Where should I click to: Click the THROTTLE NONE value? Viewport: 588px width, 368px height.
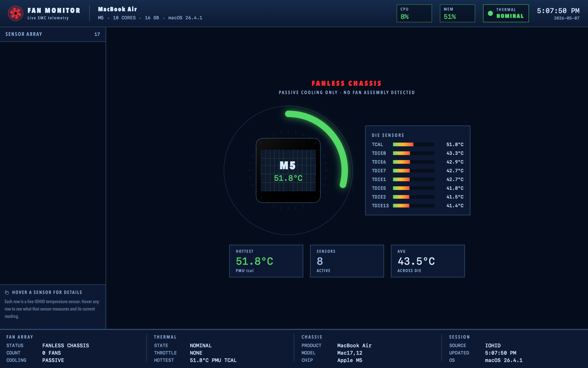click(196, 353)
